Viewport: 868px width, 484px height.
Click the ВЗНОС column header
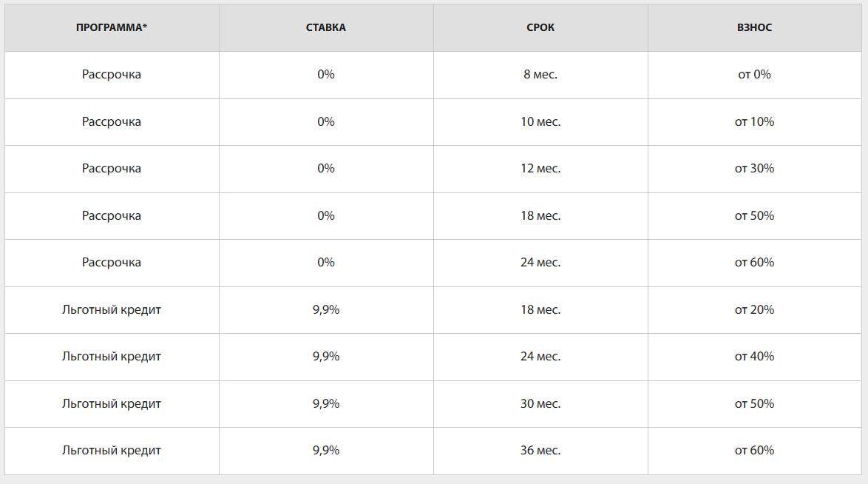[x=754, y=27]
